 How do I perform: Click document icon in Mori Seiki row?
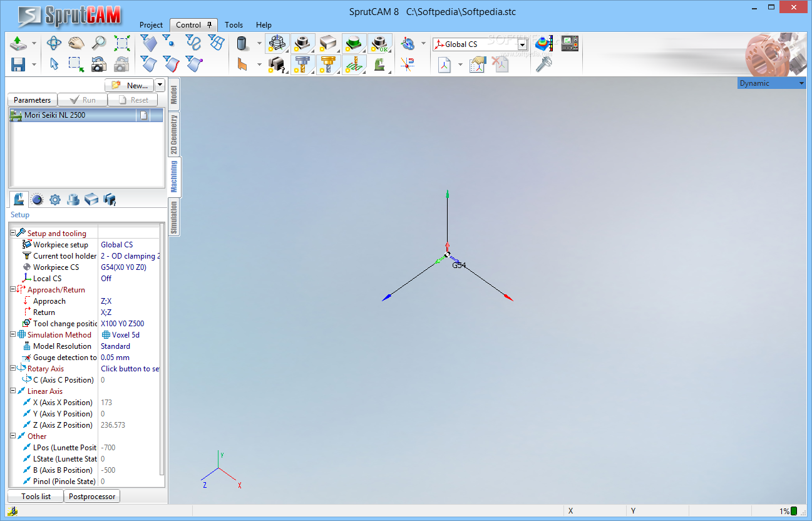(x=143, y=115)
